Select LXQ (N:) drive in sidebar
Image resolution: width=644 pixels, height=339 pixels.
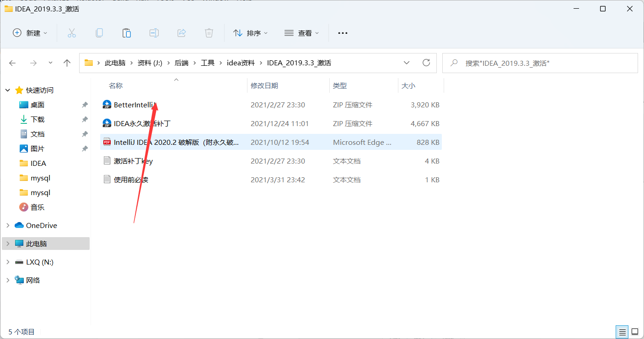40,262
